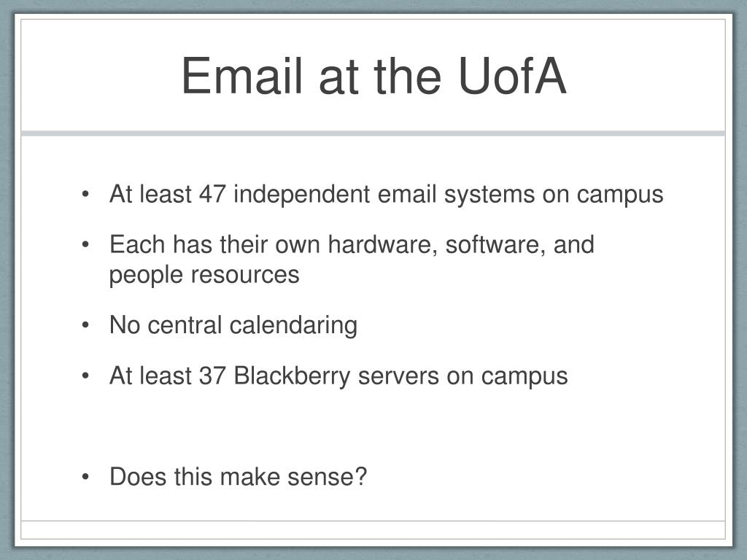Click the 'At least 37 Blackberry servers' line
This screenshot has height=560, width=747.
pos(338,376)
